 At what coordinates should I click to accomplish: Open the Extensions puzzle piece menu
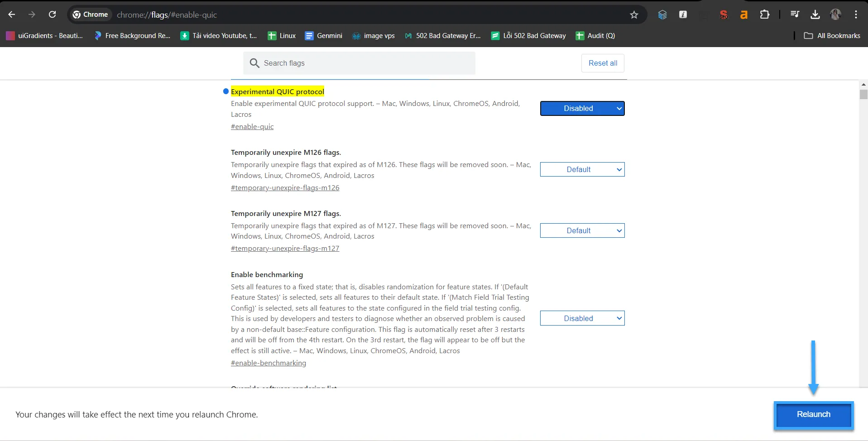(765, 14)
